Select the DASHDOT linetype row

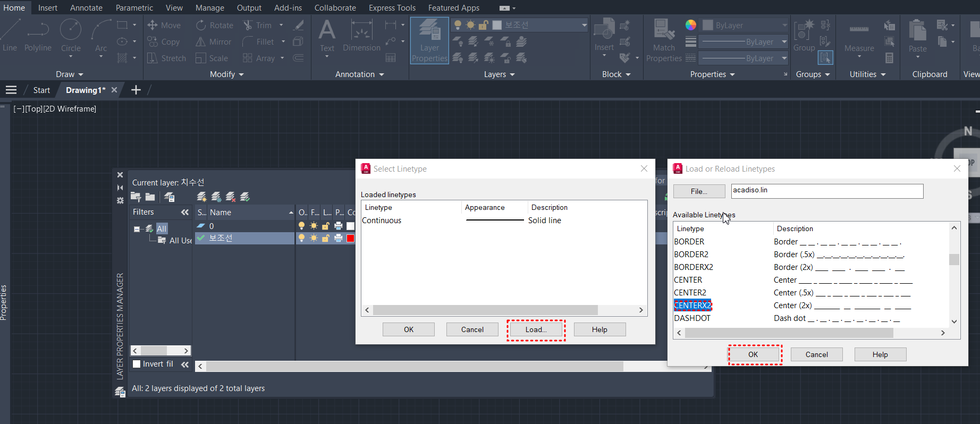[x=811, y=318]
